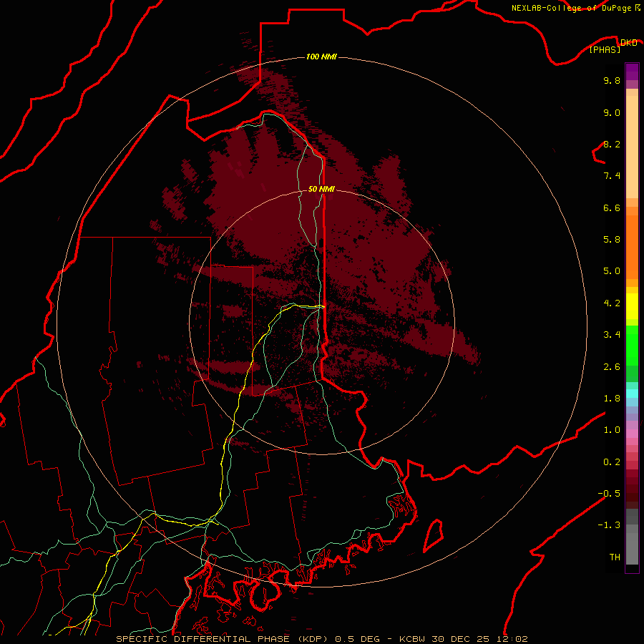Screen dimensions: 644x644
Task: Click the bright green band of the color bar
Action: point(632,345)
